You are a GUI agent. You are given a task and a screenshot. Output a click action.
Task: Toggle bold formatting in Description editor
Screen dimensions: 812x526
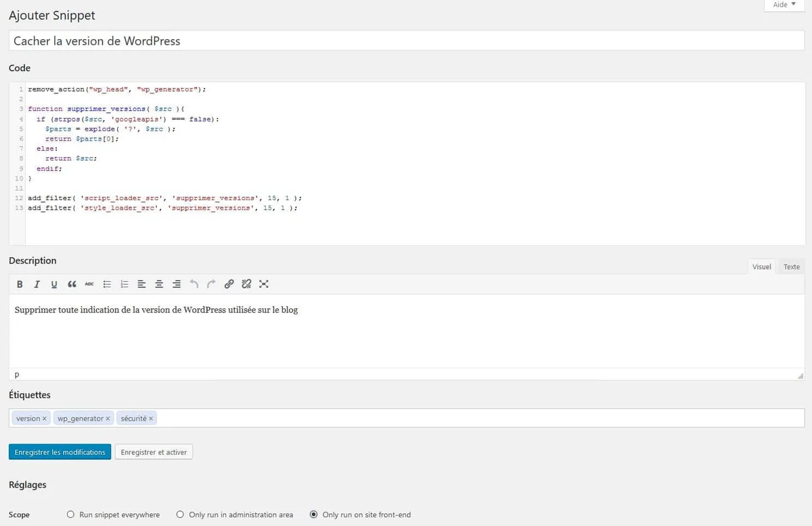coord(20,284)
